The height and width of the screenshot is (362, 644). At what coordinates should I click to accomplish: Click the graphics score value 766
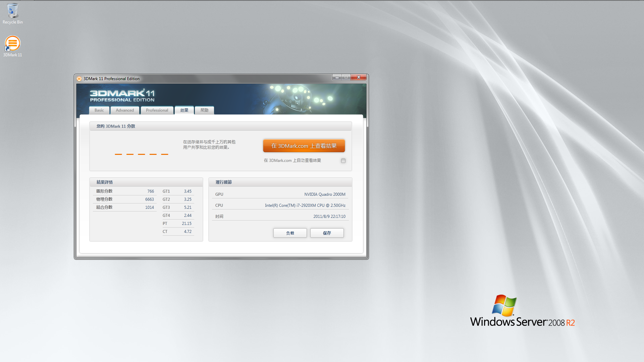[x=151, y=191]
